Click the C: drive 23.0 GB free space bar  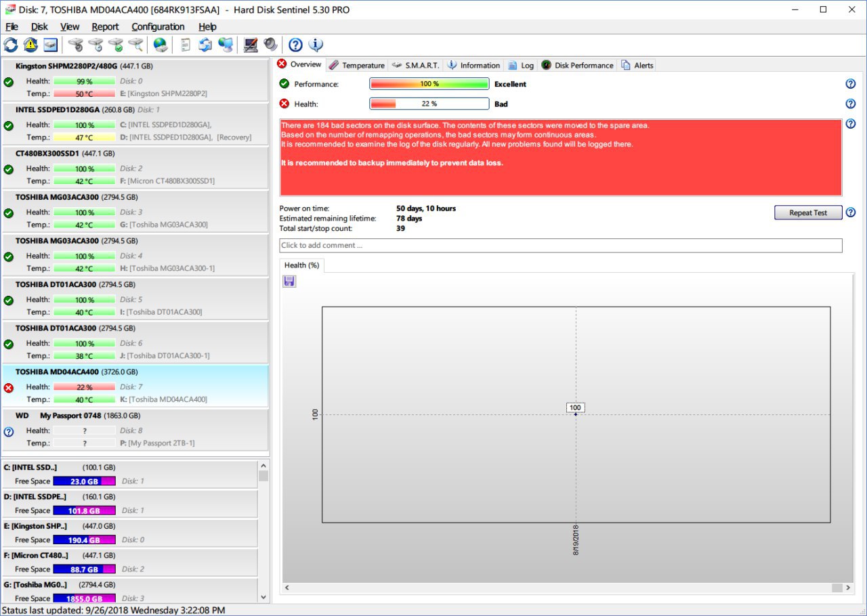[84, 481]
